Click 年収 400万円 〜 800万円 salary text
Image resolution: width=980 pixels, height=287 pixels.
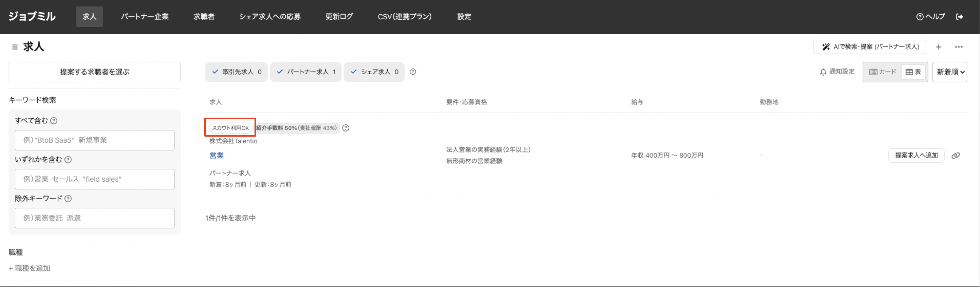coord(667,155)
